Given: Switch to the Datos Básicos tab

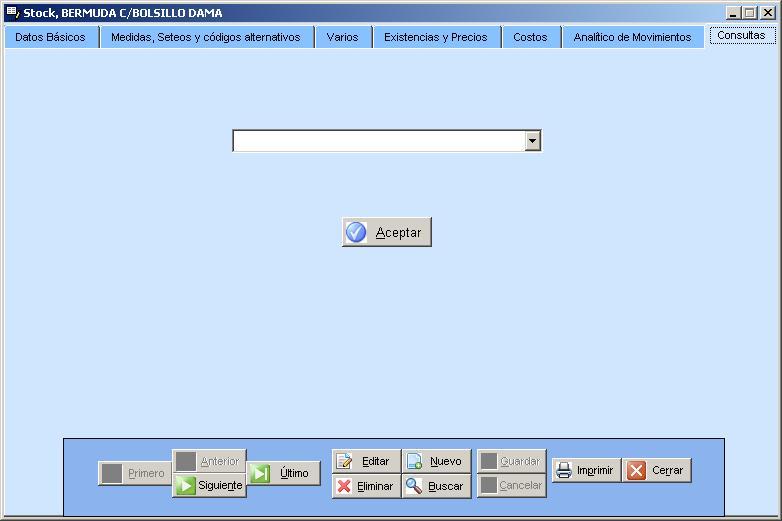Looking at the screenshot, I should click(x=50, y=37).
